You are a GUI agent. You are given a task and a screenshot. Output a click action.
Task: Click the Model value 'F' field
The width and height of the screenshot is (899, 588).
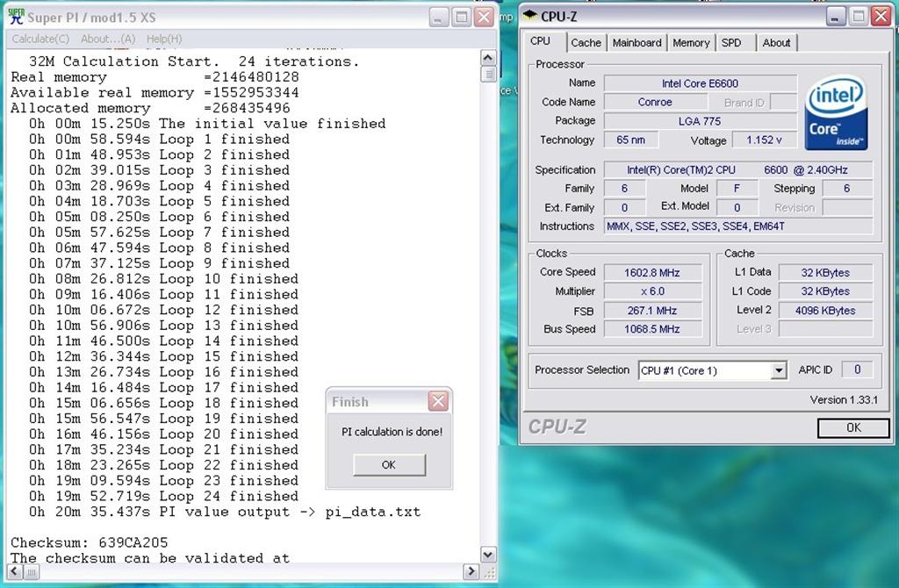[x=737, y=189]
